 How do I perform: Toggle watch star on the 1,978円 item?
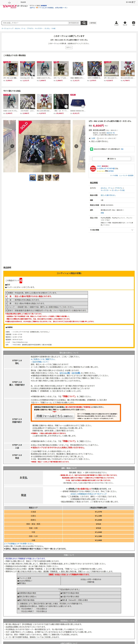pos(99,74)
